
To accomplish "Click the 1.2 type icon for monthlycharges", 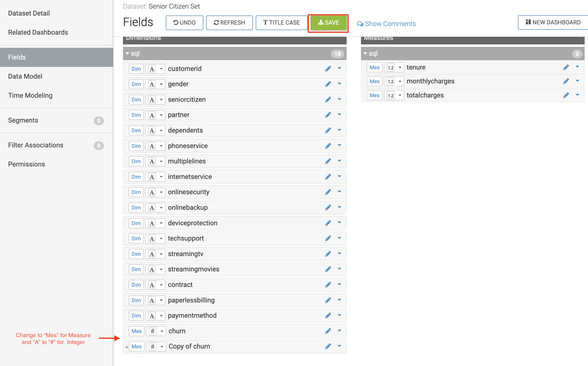I will tap(390, 81).
